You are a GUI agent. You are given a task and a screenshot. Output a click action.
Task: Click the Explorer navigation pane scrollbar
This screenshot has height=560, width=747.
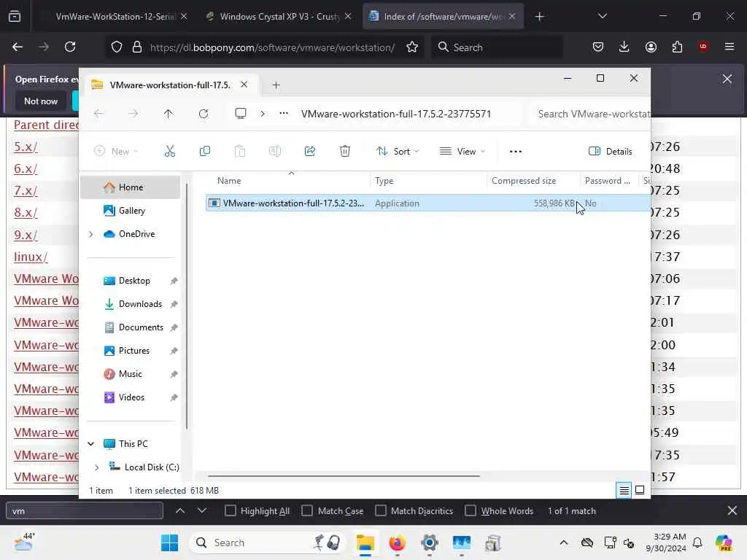coord(187,306)
